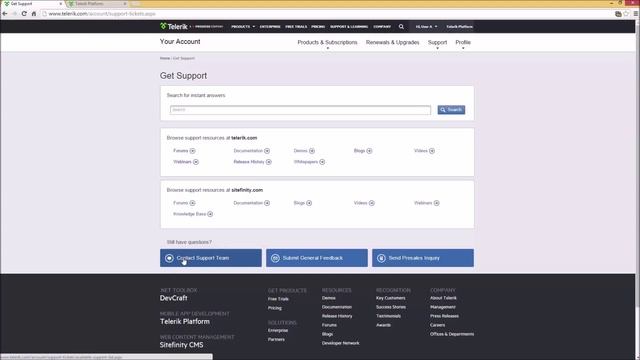The height and width of the screenshot is (360, 640).
Task: Open the arrow icon beside Demos
Action: click(x=312, y=151)
